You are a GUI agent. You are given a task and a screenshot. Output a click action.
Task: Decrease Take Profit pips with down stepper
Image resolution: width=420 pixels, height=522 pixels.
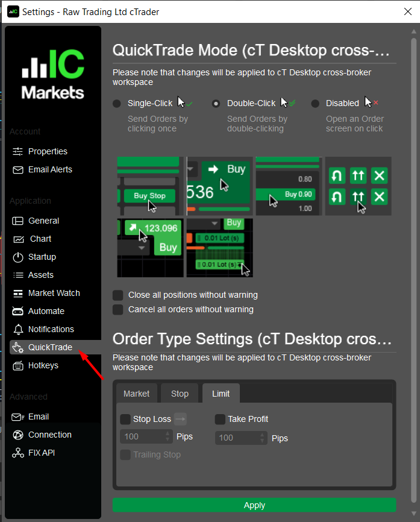point(262,441)
